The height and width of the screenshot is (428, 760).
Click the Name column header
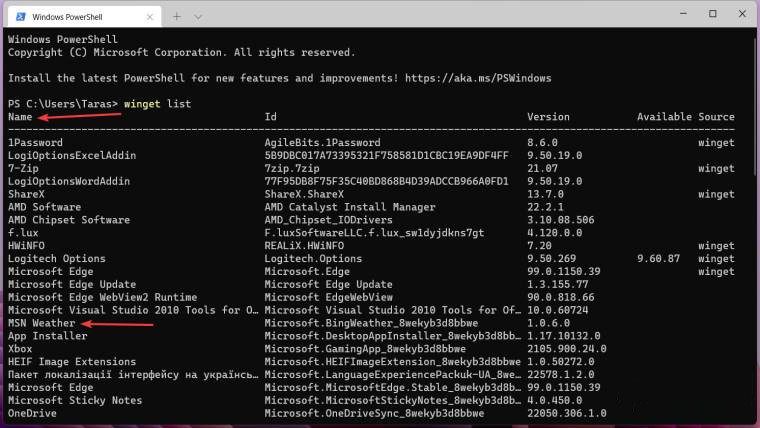coord(20,117)
